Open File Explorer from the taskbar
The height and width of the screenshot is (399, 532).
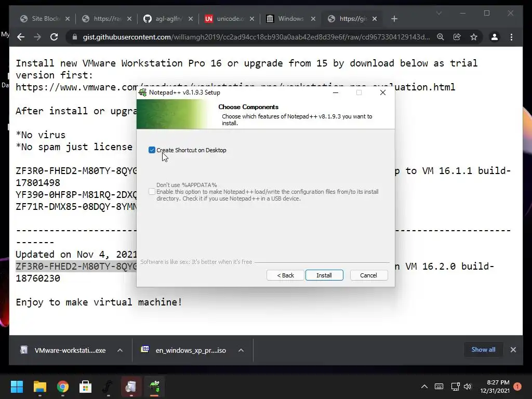click(x=39, y=387)
